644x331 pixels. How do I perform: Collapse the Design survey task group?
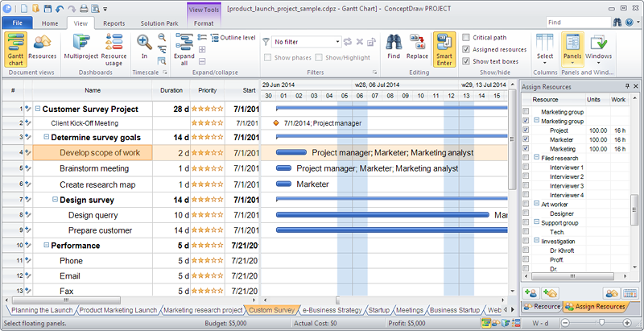coord(55,200)
